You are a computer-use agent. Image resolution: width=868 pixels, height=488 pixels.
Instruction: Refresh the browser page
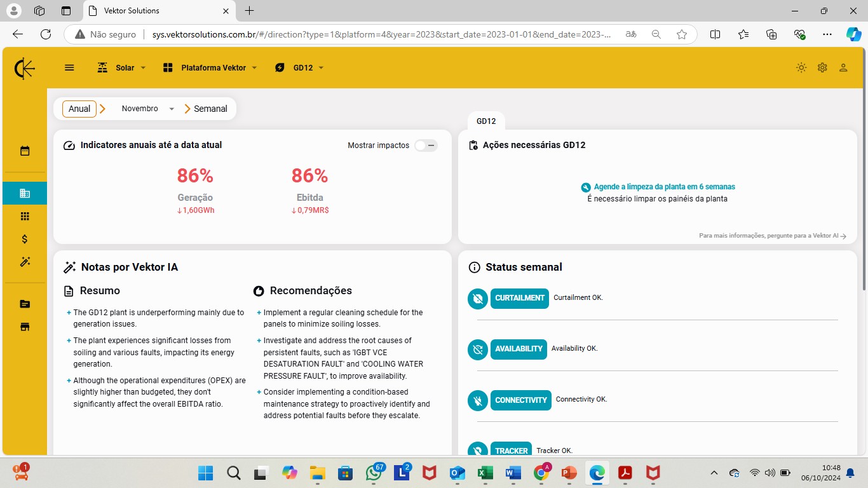(46, 34)
